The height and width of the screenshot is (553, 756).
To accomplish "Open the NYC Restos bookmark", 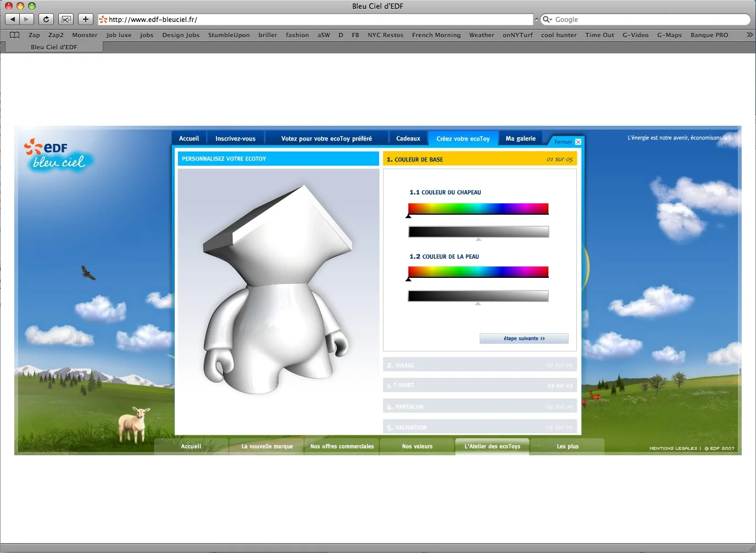I will click(385, 35).
